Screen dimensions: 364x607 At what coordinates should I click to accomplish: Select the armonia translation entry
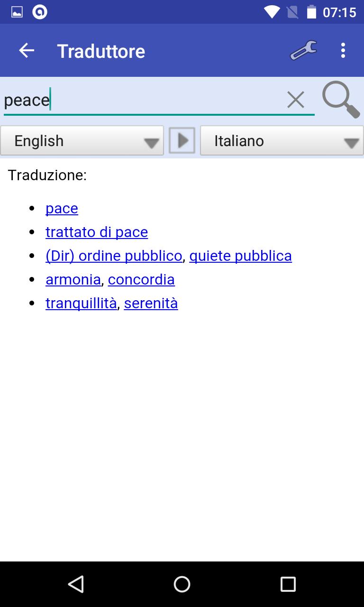pyautogui.click(x=73, y=279)
